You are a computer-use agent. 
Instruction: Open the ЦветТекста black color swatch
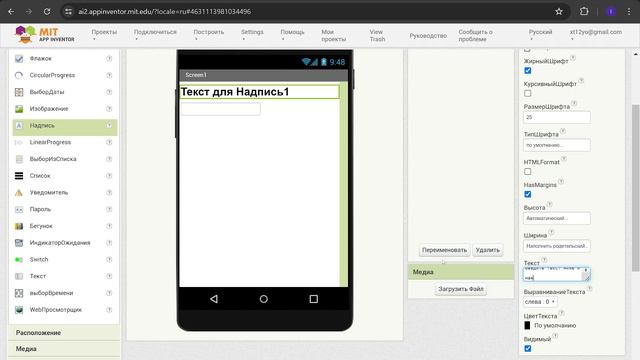pos(527,325)
